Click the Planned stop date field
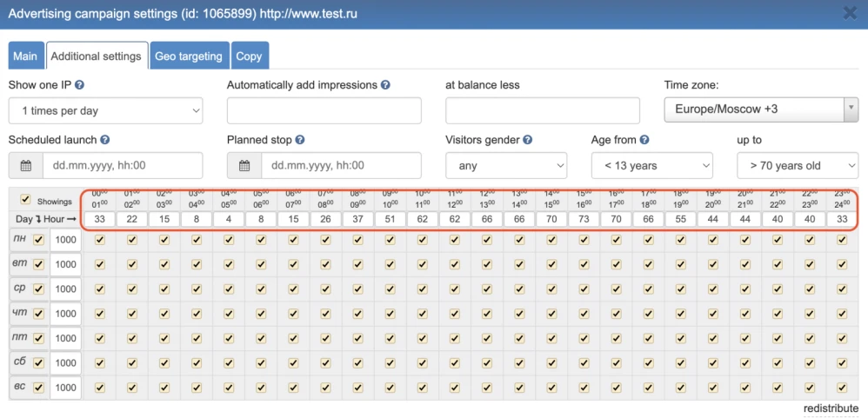The image size is (868, 418). click(341, 165)
